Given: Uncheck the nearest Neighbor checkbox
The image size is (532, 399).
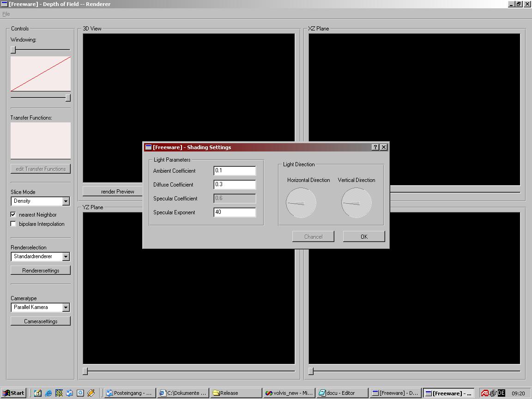Looking at the screenshot, I should click(13, 215).
